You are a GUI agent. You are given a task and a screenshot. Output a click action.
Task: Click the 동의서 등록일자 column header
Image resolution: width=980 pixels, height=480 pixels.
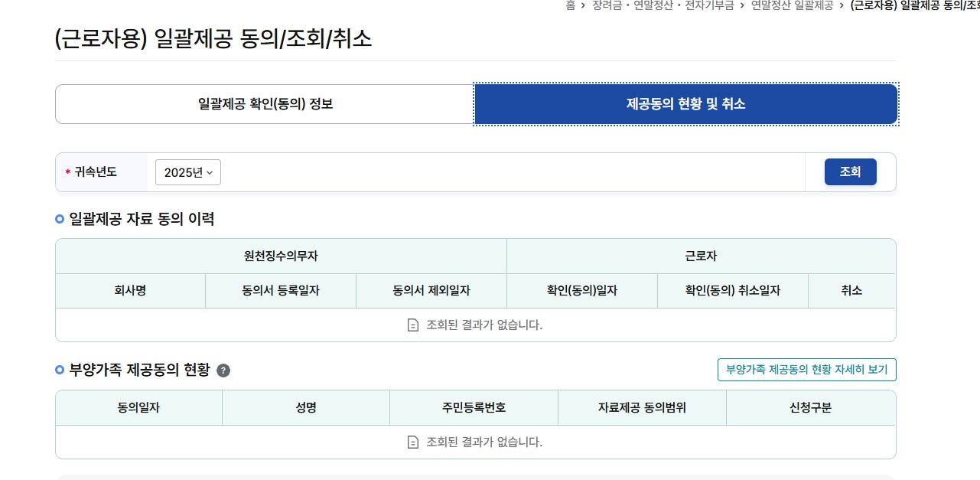tap(281, 291)
